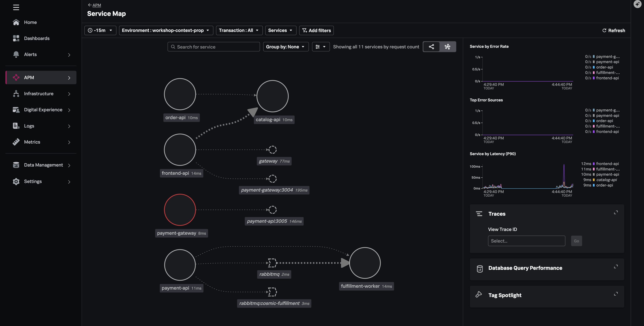
Task: Focus the Search for service field
Action: [214, 46]
